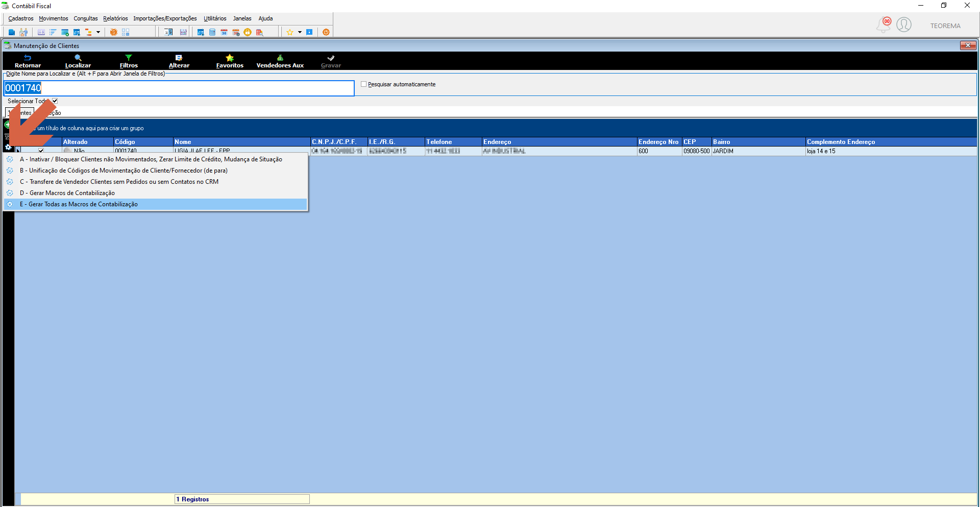Click the Vendedores Aux button
This screenshot has height=507, width=980.
click(x=280, y=61)
